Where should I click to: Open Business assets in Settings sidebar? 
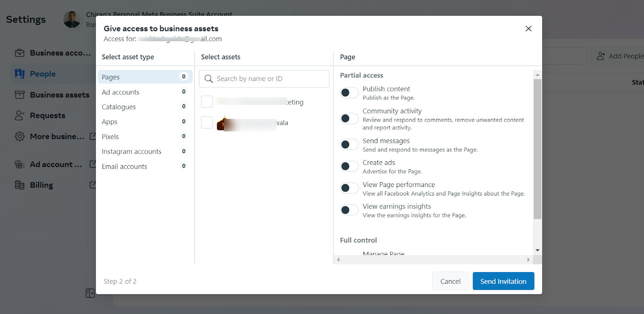click(52, 95)
